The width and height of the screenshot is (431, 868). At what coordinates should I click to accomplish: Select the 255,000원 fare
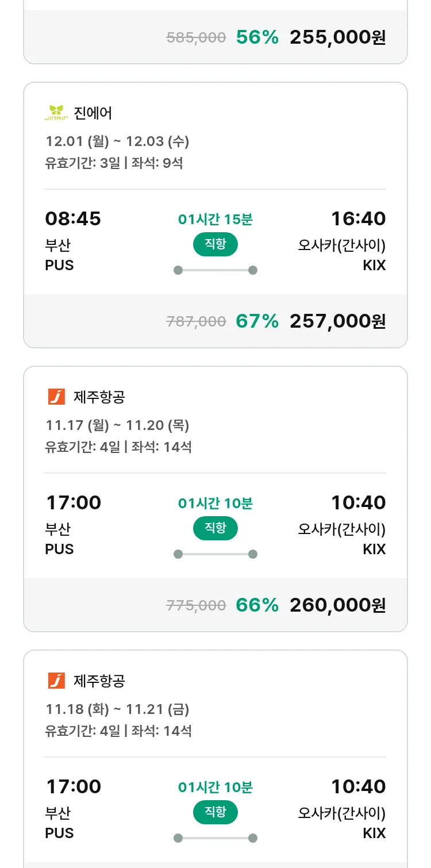[337, 37]
